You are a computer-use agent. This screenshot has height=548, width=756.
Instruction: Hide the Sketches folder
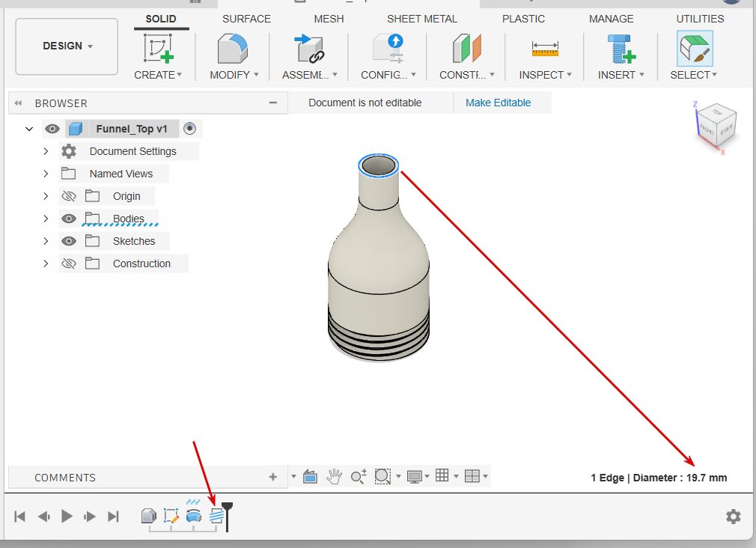[69, 241]
